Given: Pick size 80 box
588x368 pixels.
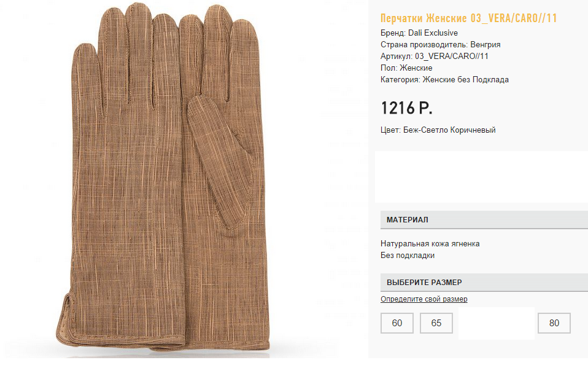Looking at the screenshot, I should pos(554,323).
